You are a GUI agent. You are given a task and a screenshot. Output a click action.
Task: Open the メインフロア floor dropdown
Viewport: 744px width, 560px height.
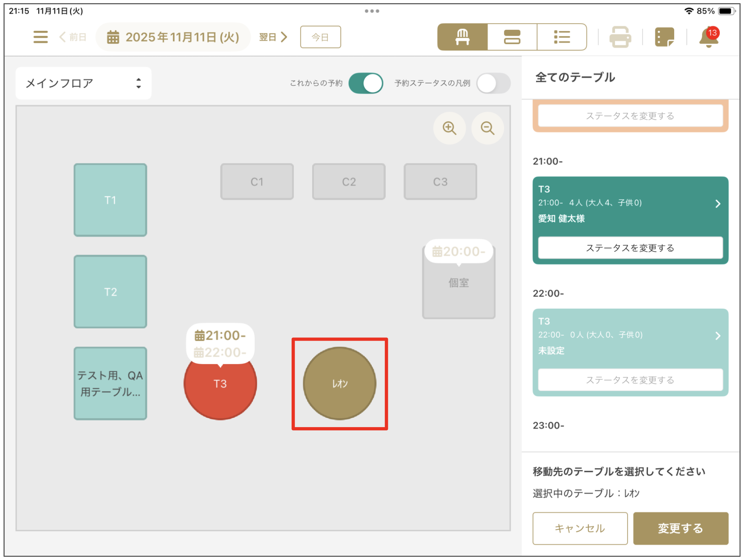click(x=84, y=83)
